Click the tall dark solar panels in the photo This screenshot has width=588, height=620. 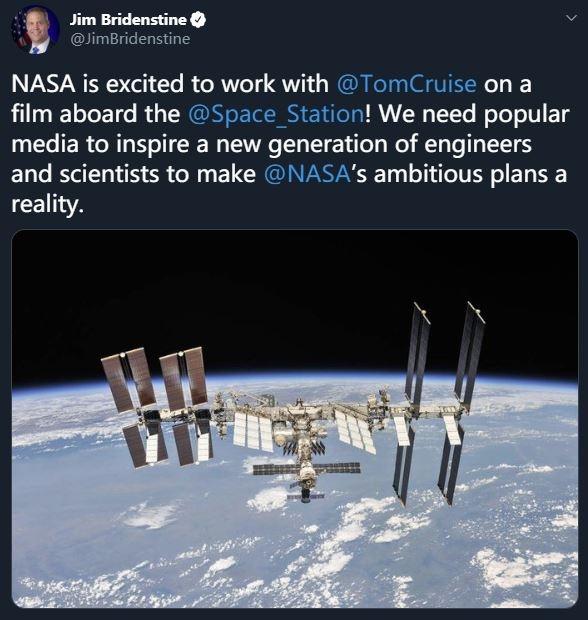(x=439, y=403)
